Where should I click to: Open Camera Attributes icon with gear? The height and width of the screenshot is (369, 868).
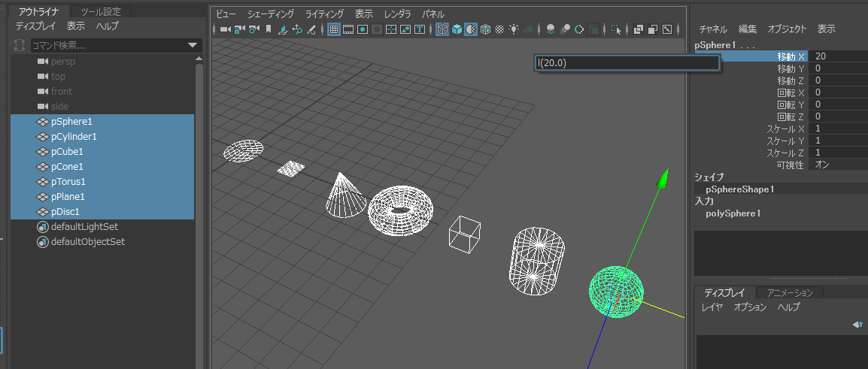click(254, 29)
